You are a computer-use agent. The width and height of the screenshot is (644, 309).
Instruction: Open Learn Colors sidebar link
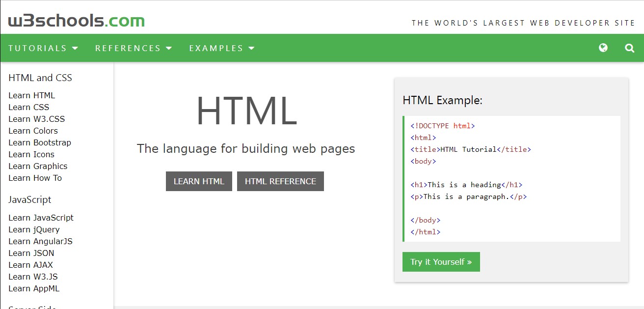coord(33,131)
